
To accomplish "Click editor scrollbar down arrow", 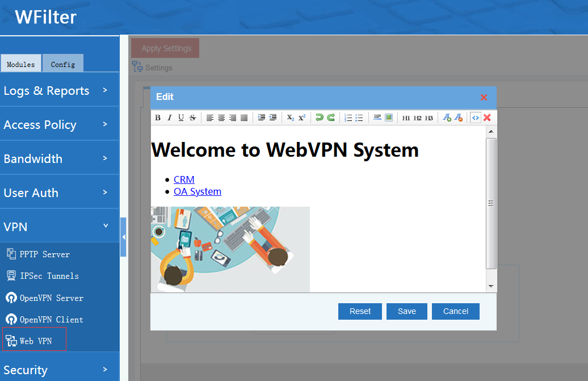I will (491, 287).
